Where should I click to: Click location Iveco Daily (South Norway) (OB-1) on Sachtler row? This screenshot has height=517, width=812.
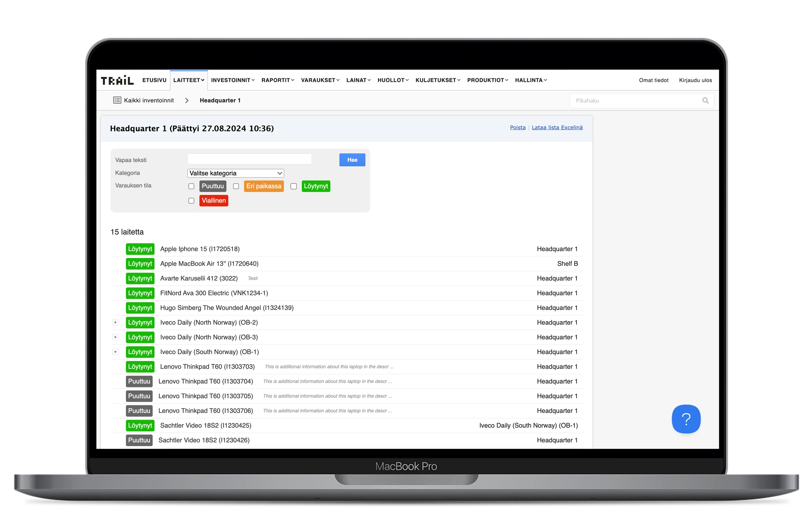[x=528, y=426]
